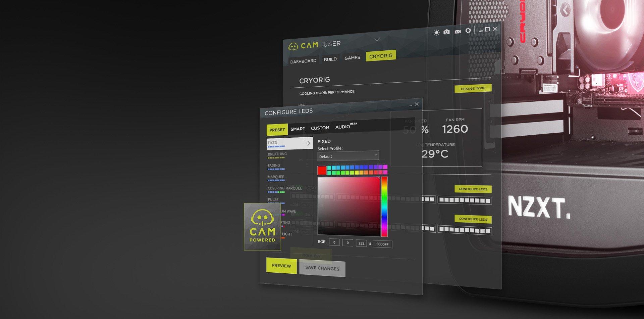This screenshot has height=319, width=644.
Task: Switch to the SMART tab
Action: point(298,129)
